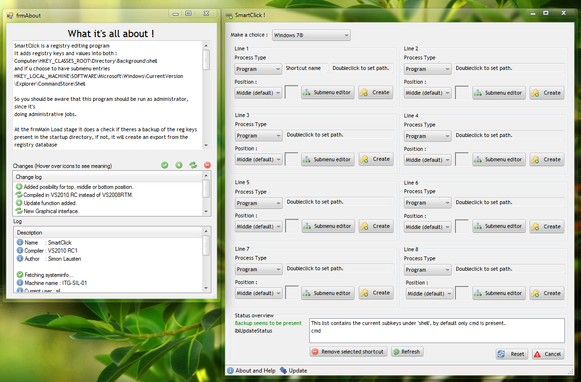Create the Line 1 shortcut
This screenshot has width=581, height=382.
point(376,93)
